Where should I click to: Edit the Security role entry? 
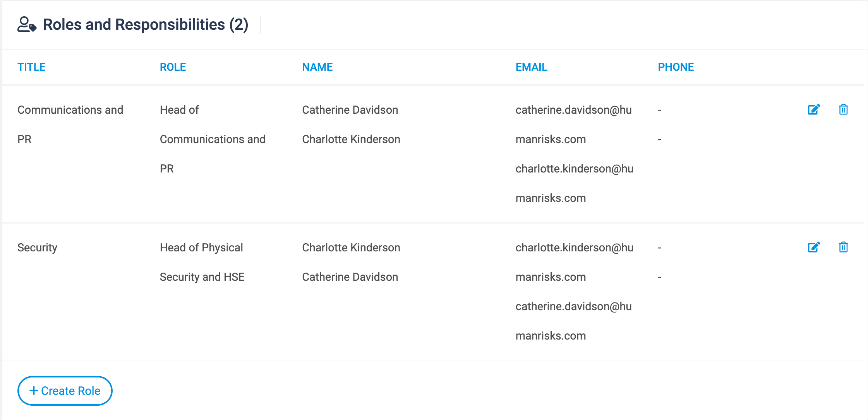click(x=814, y=248)
